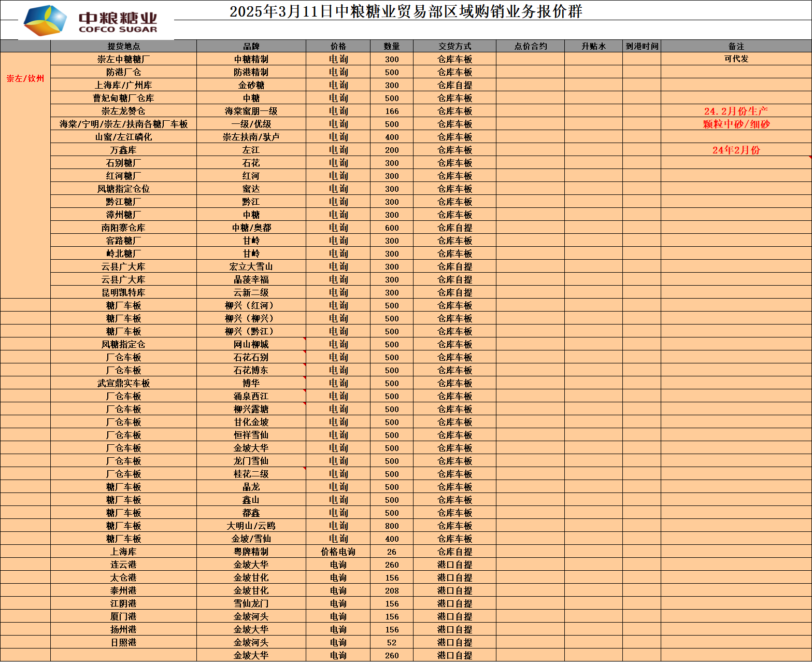Viewport: 812px width, 662px height.
Task: Select the 价格电询 price cell
Action: point(338,552)
